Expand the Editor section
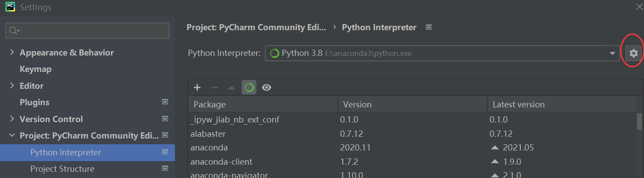This screenshot has height=178, width=644. click(x=12, y=86)
